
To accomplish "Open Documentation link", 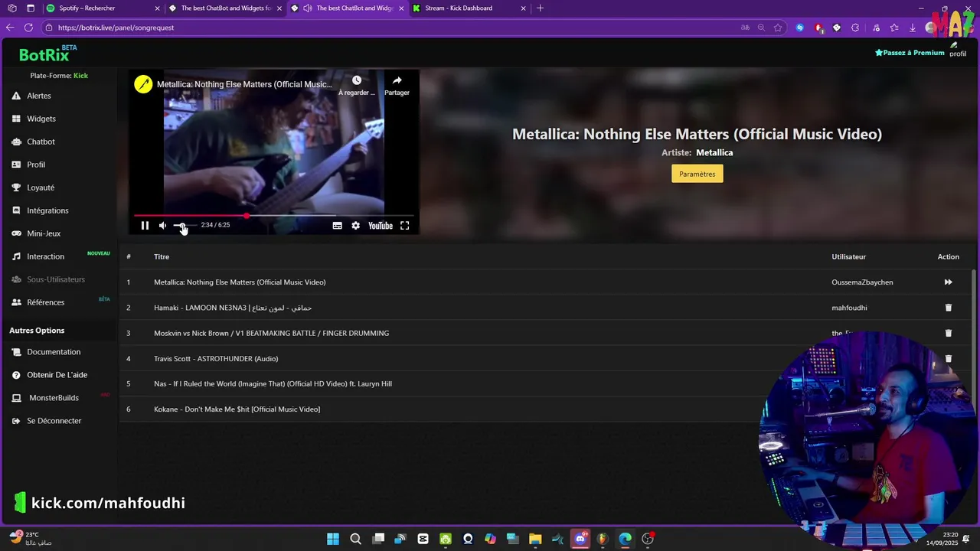I will pyautogui.click(x=53, y=352).
